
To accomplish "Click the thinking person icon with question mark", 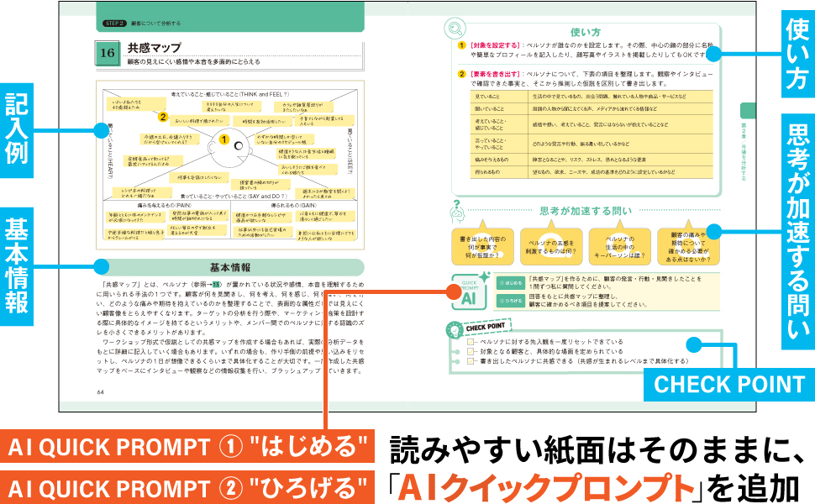I will 457,212.
